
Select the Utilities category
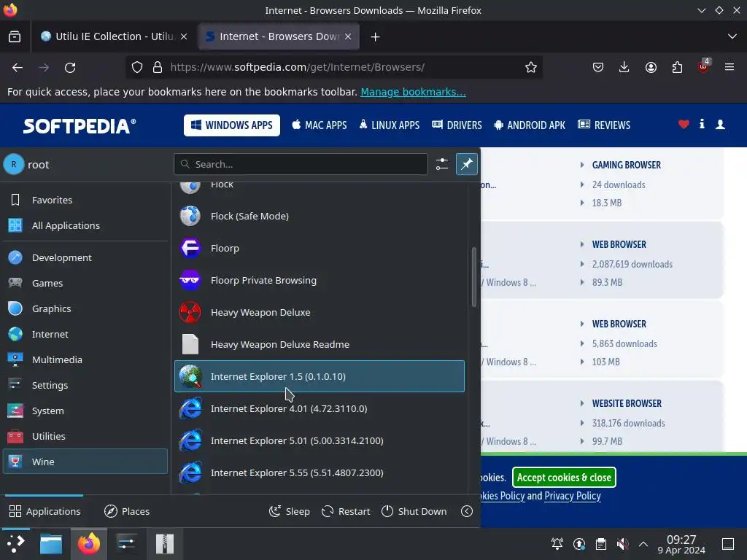85,436
